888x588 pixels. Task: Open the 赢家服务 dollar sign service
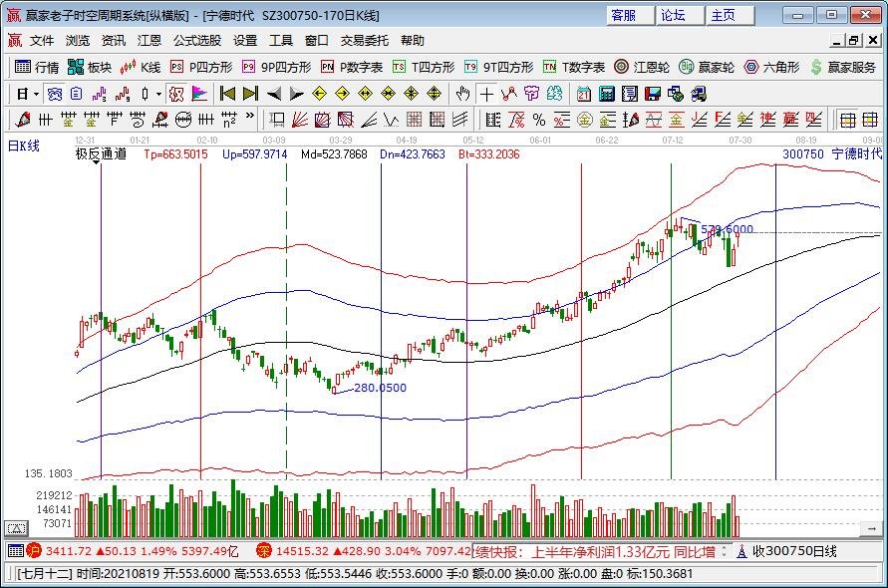845,67
